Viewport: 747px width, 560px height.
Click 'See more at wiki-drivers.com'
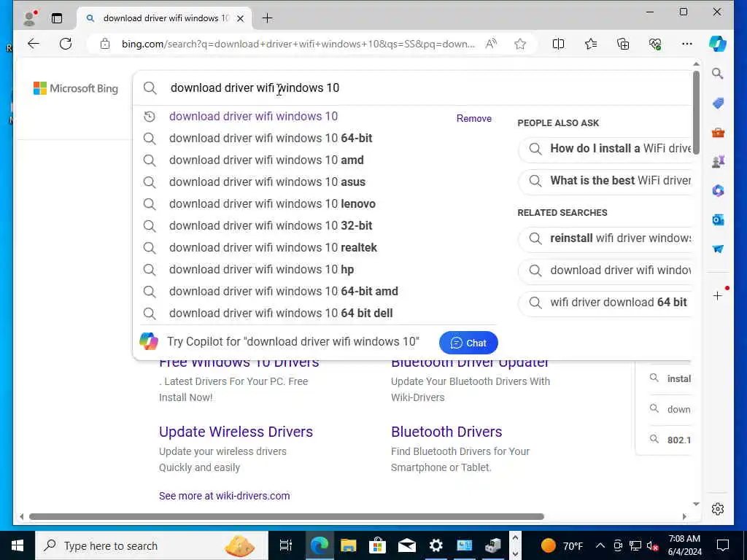[225, 496]
